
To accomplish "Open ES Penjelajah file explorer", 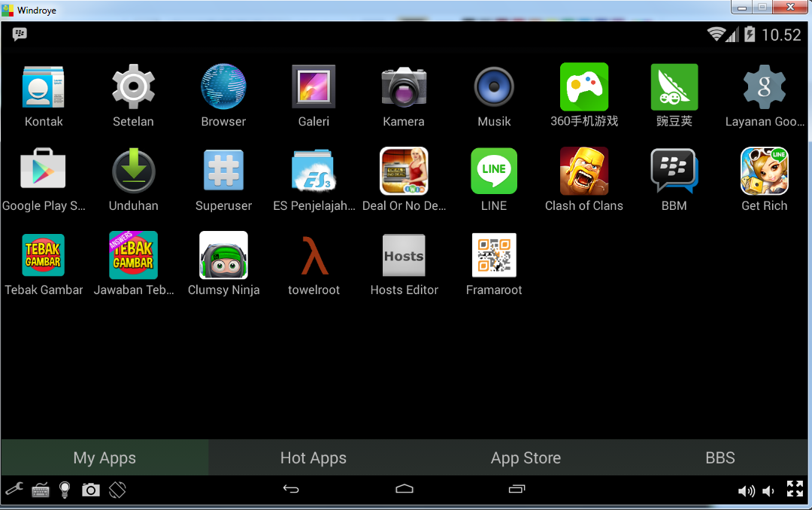I will pyautogui.click(x=314, y=170).
